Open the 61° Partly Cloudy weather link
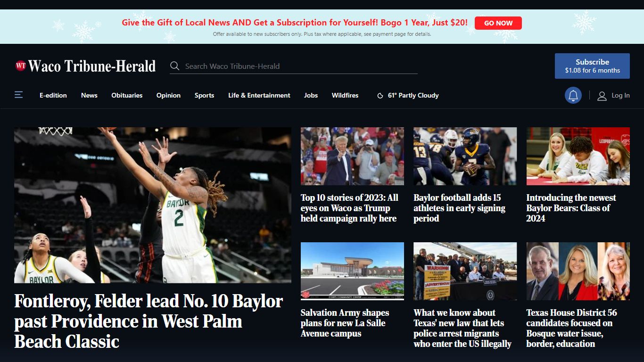644x362 pixels. point(413,95)
